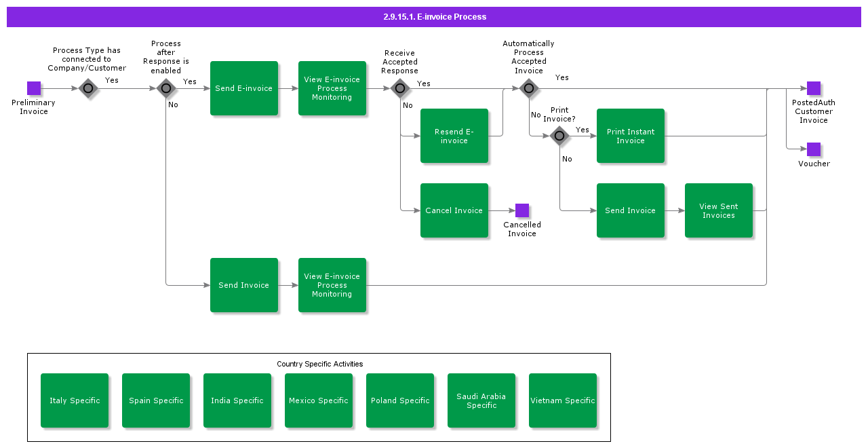Open the View Sent Invoices activity
The width and height of the screenshot is (868, 448).
pos(719,210)
